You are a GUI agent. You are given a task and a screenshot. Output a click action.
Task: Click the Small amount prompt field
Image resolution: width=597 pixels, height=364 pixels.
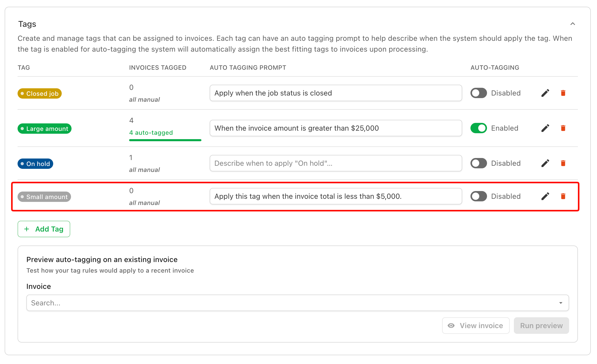[x=336, y=196]
